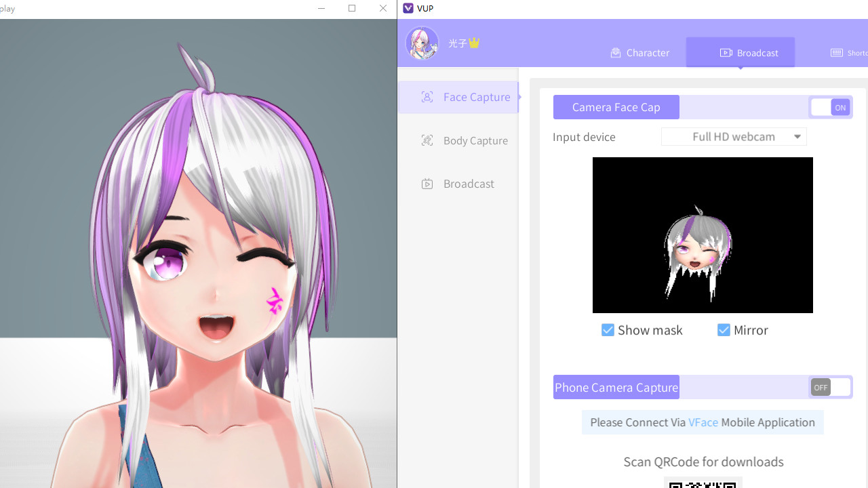This screenshot has width=868, height=488.
Task: Enable the Phone Camera Capture toggle
Action: (830, 387)
